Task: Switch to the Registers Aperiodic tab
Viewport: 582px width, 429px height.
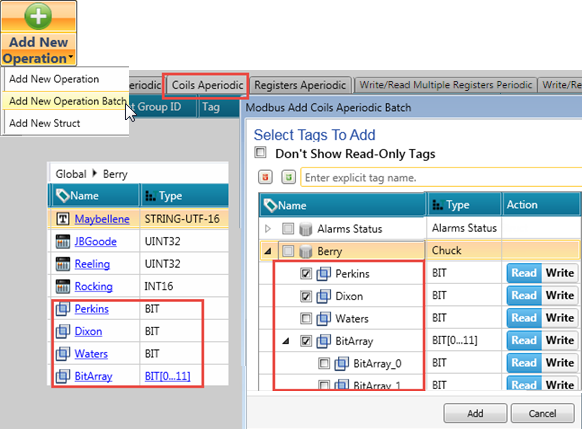Action: pos(300,85)
